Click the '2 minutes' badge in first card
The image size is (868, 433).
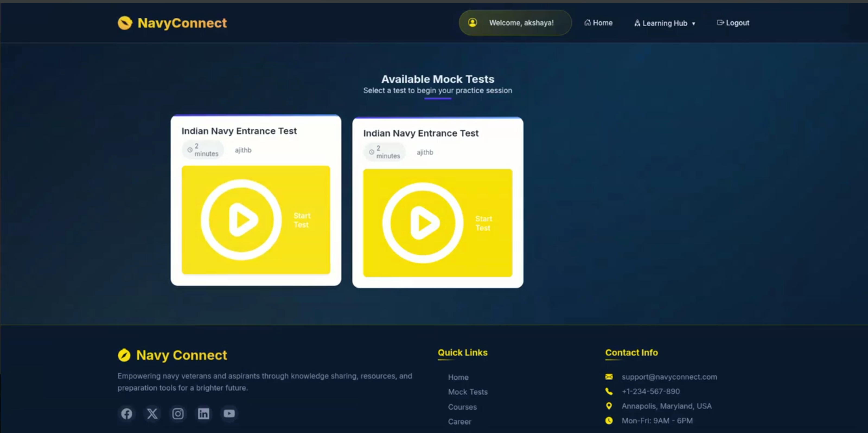pos(203,150)
